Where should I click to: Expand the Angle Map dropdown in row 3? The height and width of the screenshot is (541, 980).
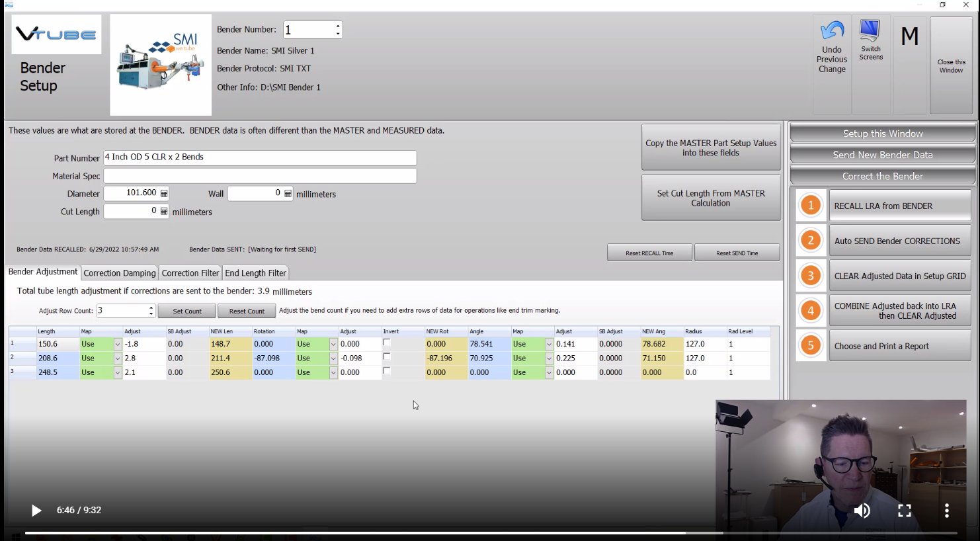pos(549,373)
